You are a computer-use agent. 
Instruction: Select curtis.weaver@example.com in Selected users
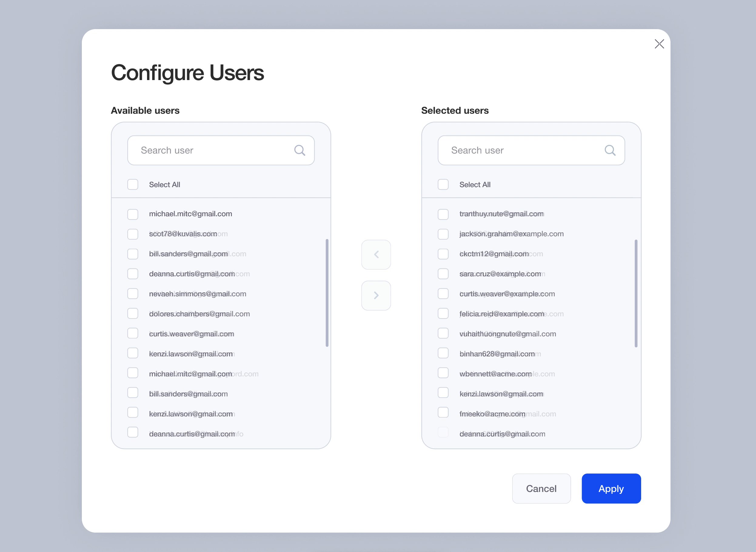(x=444, y=294)
